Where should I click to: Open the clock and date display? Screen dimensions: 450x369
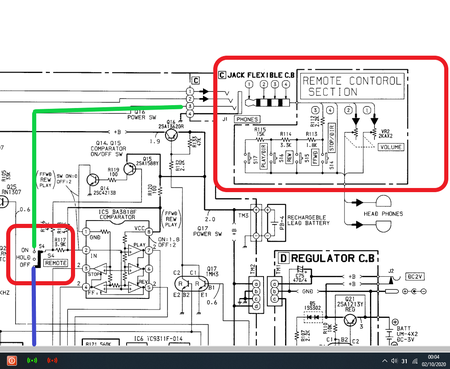pyautogui.click(x=434, y=360)
